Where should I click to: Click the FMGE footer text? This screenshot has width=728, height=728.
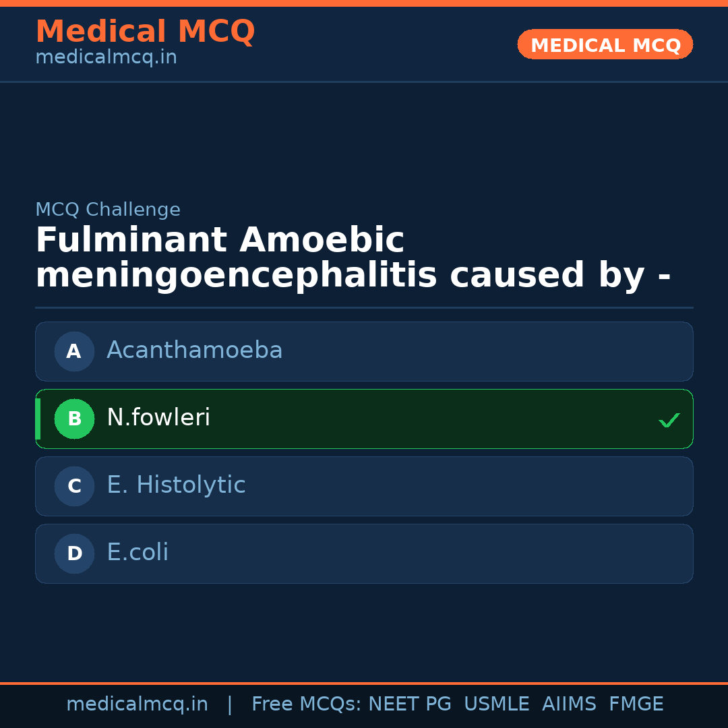[636, 704]
